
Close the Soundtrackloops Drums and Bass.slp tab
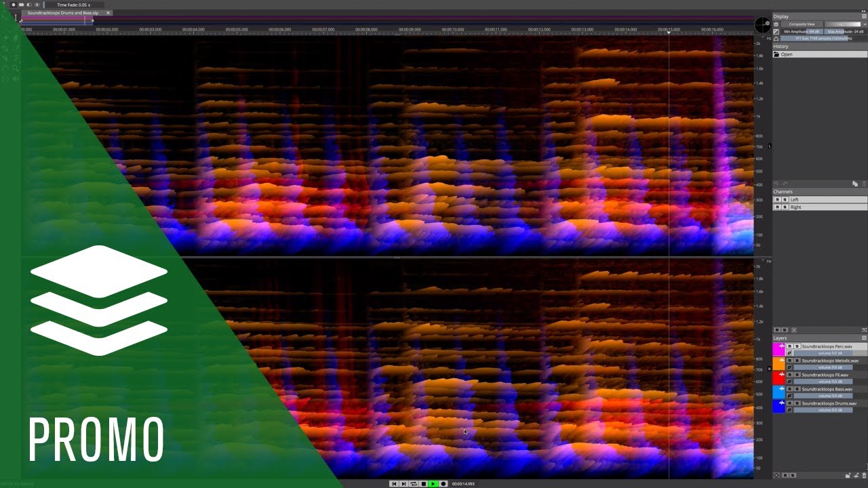[108, 13]
